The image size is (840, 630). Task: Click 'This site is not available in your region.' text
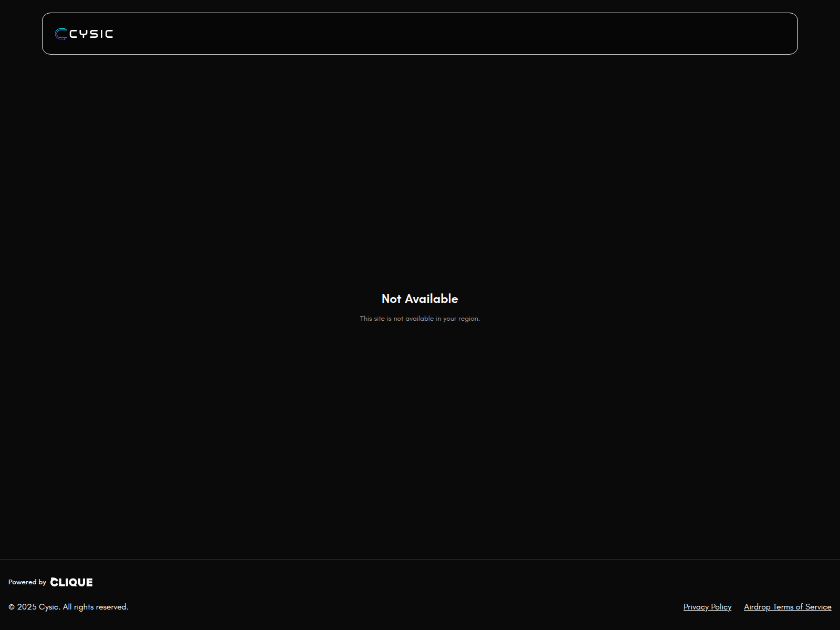coord(420,319)
